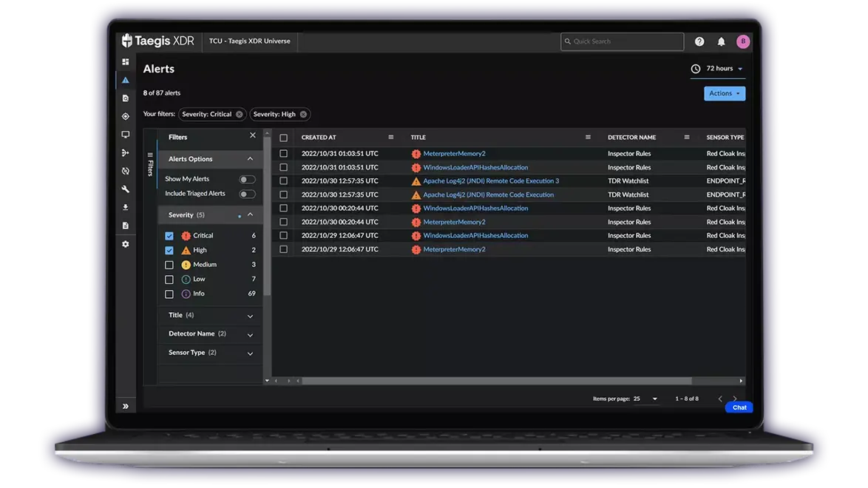Open MeterpreterMemory2 alert from 2022/10/29
This screenshot has width=868, height=488.
coord(455,250)
